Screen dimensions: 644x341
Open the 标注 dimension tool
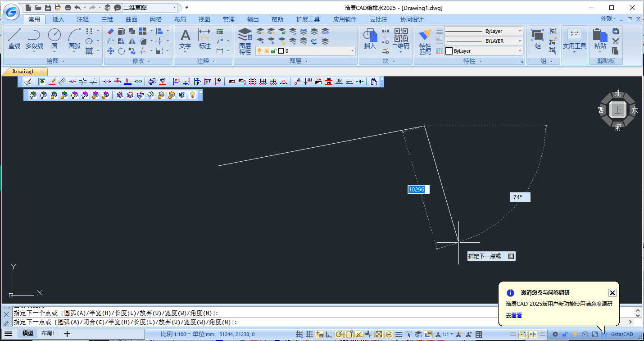pyautogui.click(x=205, y=39)
